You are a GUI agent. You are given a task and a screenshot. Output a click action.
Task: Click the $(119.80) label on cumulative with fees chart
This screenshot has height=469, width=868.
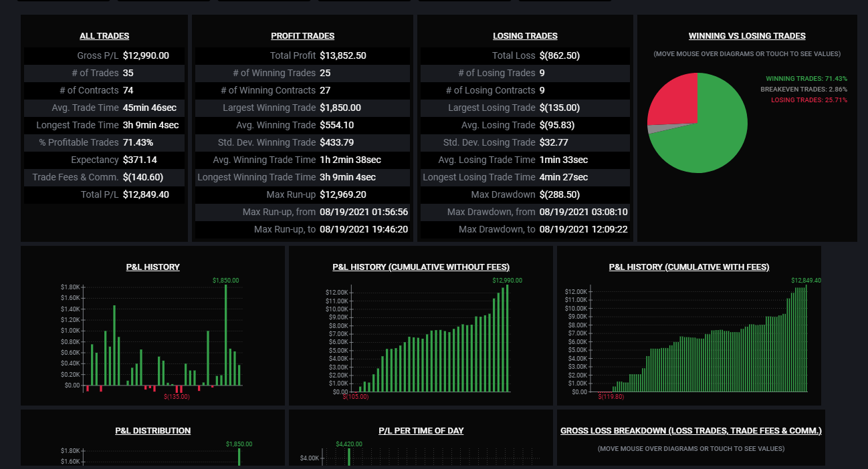click(611, 396)
